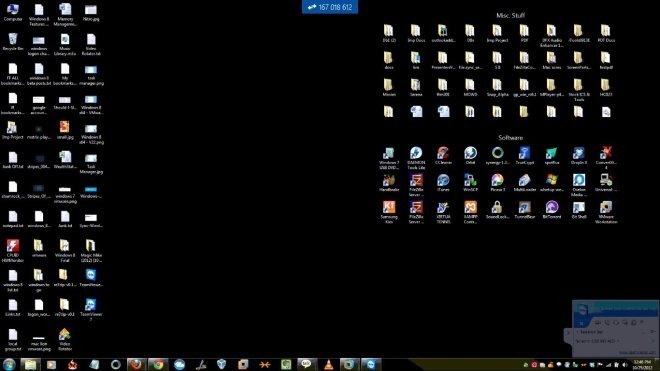Viewport: 660px width, 371px height.
Task: Open the PDF folder in Misc Stuff
Action: (524, 33)
